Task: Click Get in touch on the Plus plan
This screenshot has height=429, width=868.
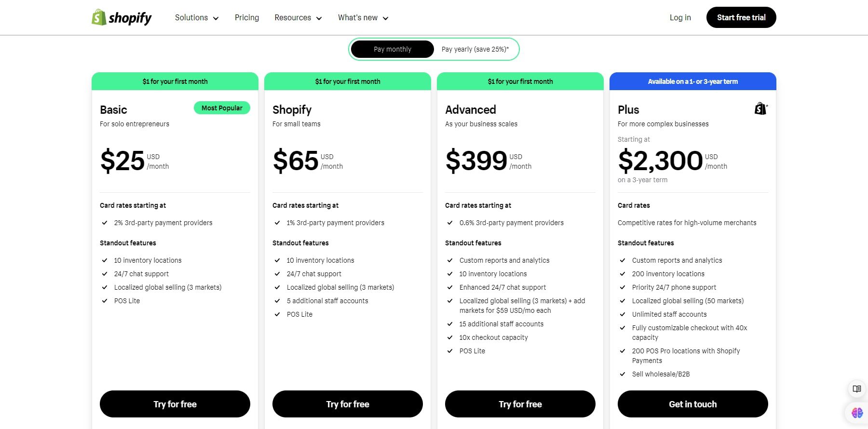Action: [x=692, y=404]
